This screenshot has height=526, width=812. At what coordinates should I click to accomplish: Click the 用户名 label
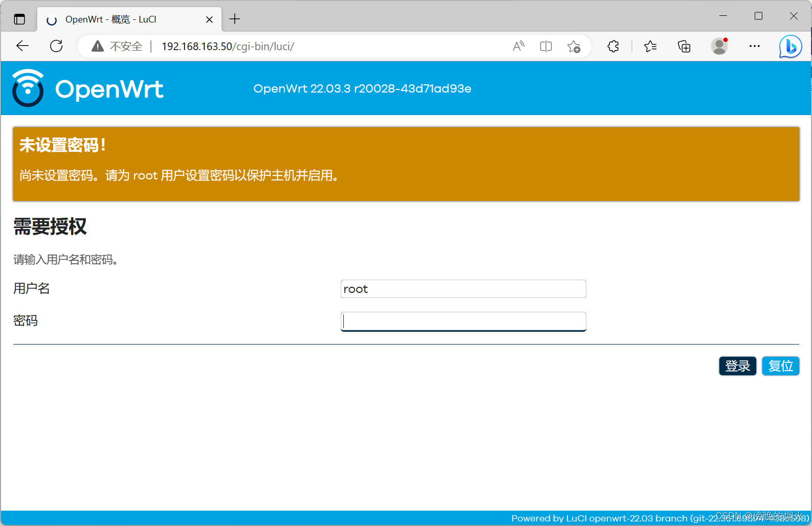point(32,289)
